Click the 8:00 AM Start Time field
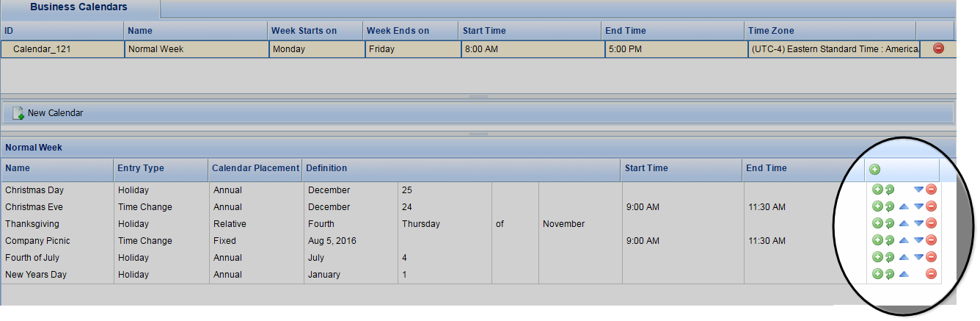 pos(531,49)
